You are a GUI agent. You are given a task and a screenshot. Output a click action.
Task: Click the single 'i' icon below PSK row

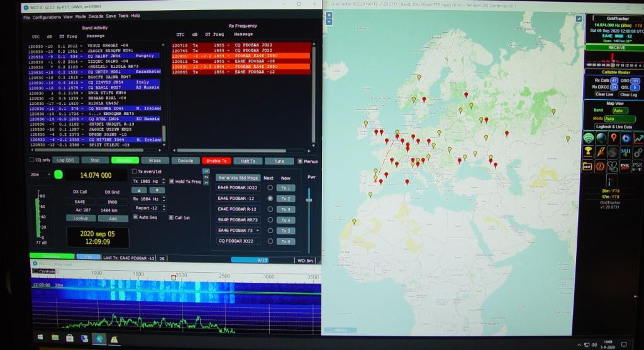click(611, 181)
